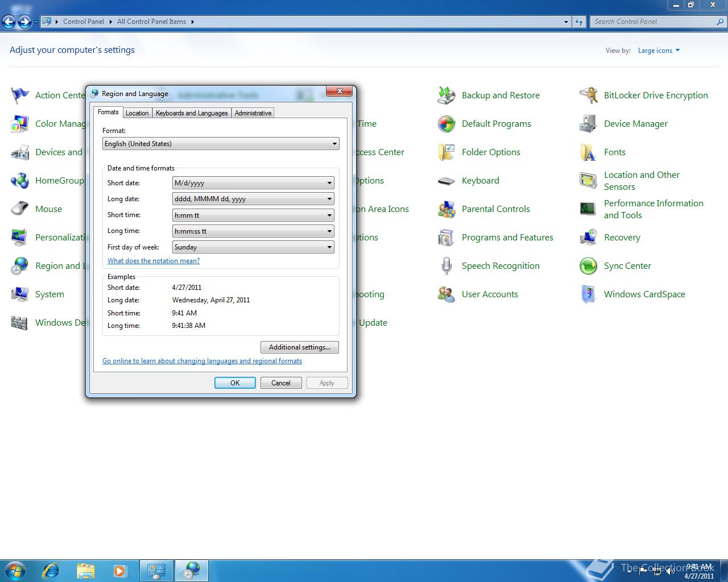This screenshot has width=728, height=582.
Task: Open the System icon
Action: 20,294
